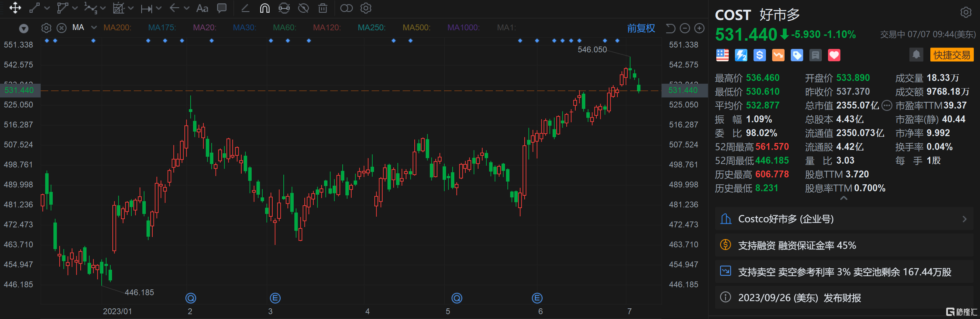This screenshot has height=319, width=980.
Task: Zoom in chart with plus button
Action: (x=699, y=28)
